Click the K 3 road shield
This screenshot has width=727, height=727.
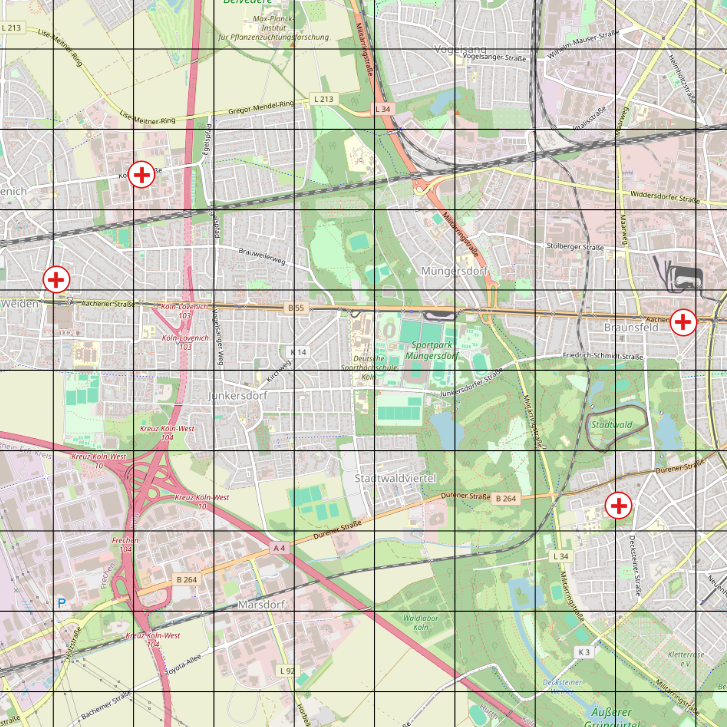click(x=584, y=652)
